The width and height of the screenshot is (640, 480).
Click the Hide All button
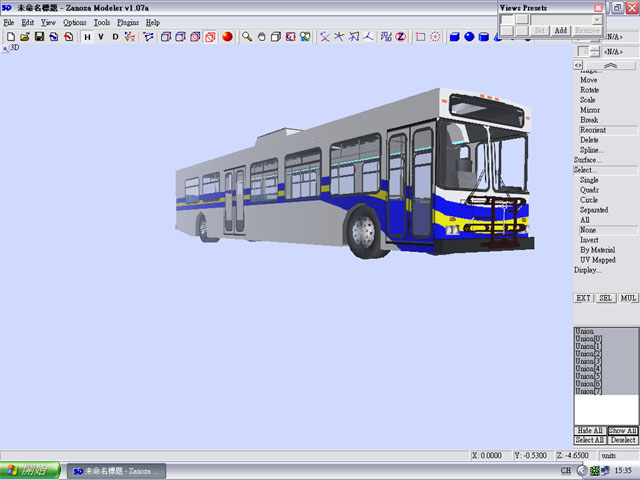590,430
